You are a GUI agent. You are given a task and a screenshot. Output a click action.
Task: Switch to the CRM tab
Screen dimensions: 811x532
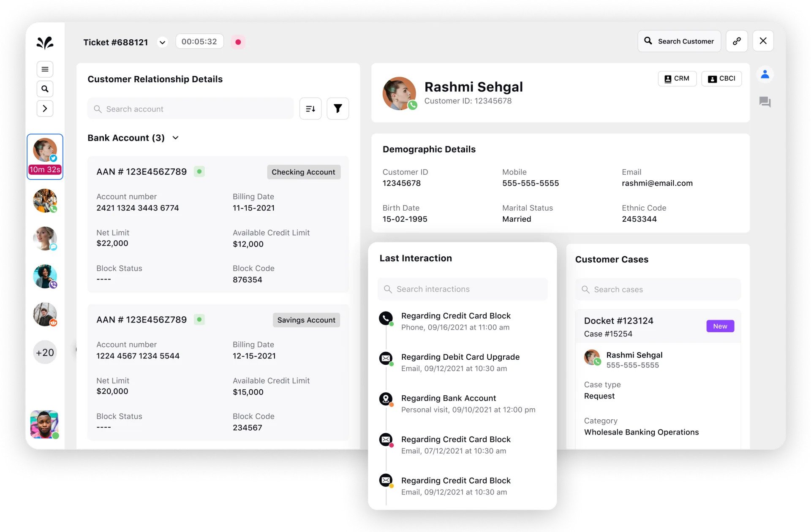click(677, 79)
